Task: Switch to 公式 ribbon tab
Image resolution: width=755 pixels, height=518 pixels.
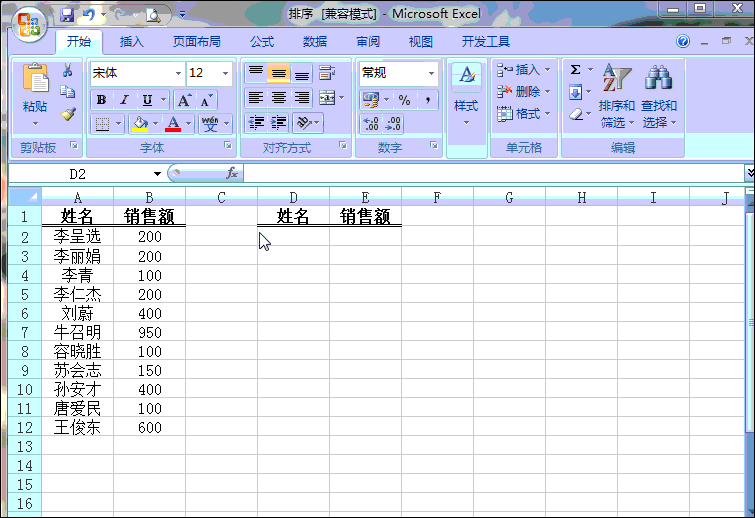Action: click(262, 42)
